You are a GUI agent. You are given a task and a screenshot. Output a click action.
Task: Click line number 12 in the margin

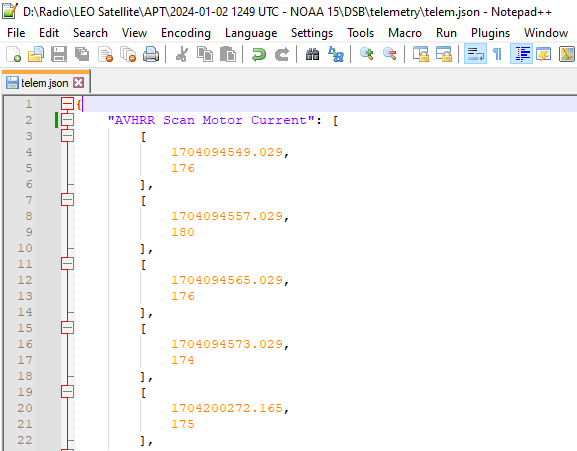[x=25, y=280]
